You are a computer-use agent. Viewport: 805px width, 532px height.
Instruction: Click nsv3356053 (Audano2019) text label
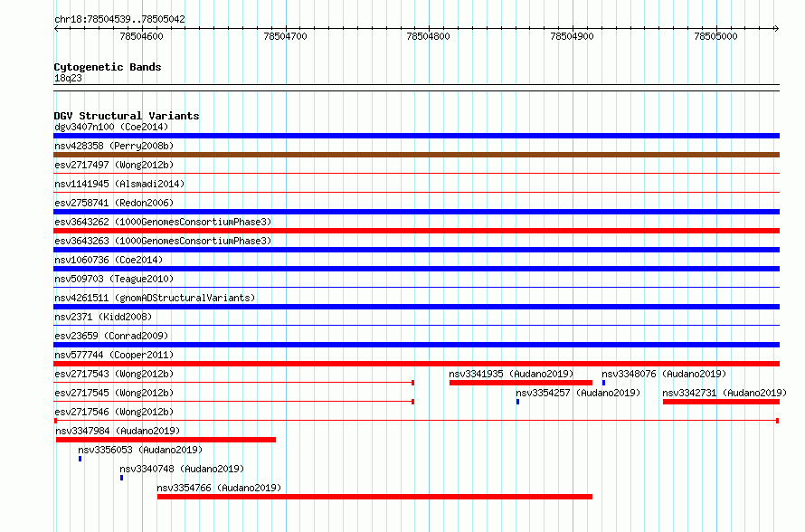(x=140, y=450)
